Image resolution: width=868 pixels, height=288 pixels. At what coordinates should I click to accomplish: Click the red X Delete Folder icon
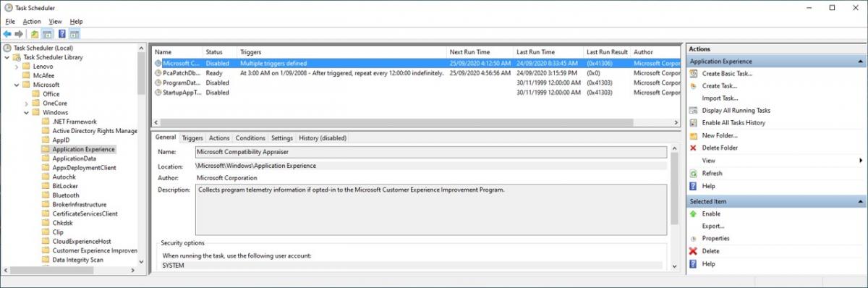694,148
